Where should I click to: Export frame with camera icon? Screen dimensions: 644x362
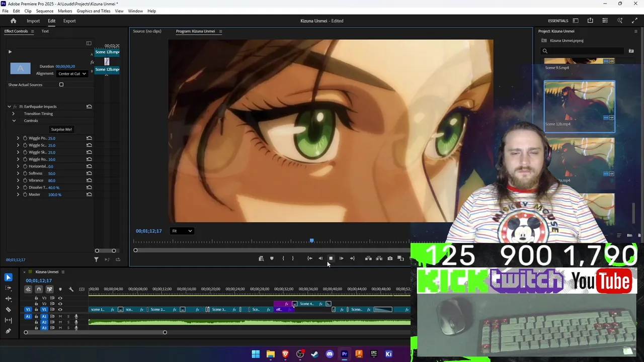[390, 258]
